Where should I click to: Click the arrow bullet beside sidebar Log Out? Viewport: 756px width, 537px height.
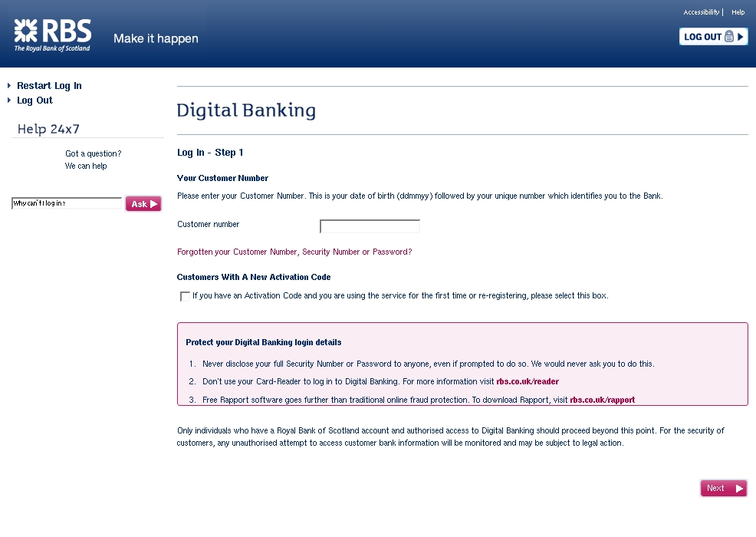coord(9,100)
